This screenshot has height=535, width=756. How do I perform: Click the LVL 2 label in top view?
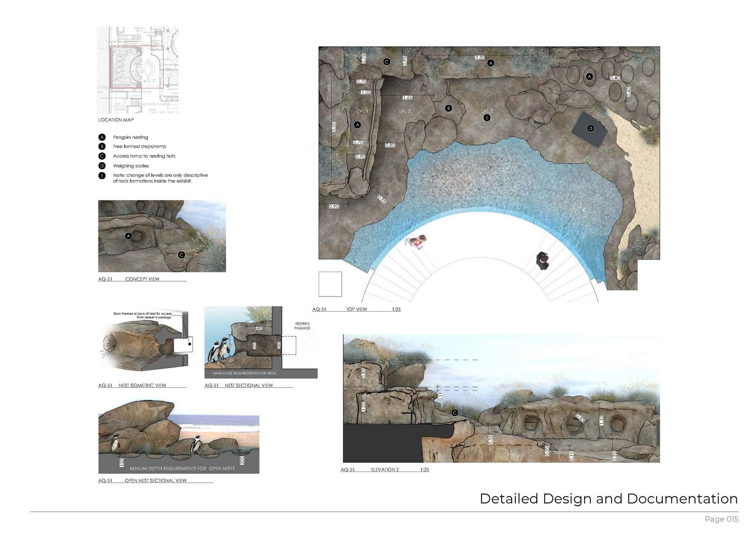[x=405, y=111]
